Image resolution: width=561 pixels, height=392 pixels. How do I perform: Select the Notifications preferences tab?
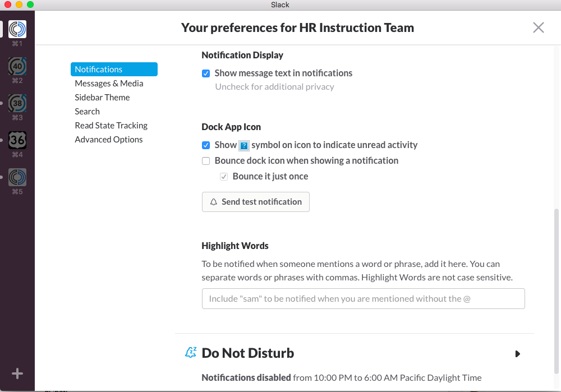(114, 70)
